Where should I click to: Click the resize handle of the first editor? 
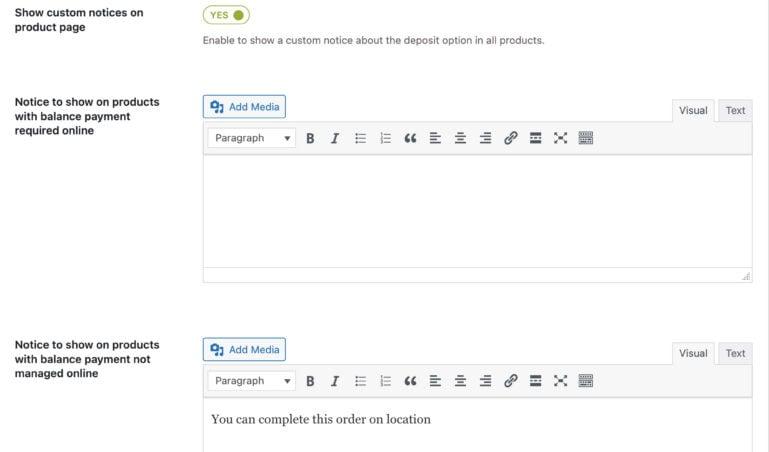746,276
